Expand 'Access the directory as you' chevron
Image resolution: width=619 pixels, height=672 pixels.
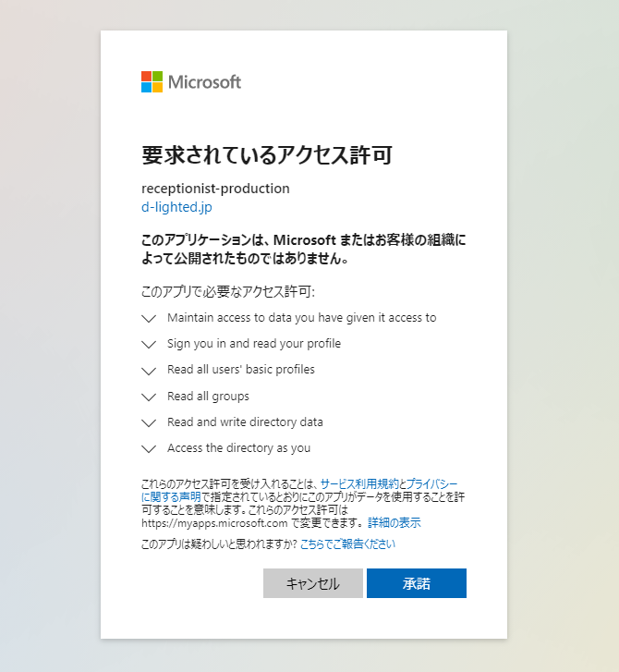click(149, 448)
